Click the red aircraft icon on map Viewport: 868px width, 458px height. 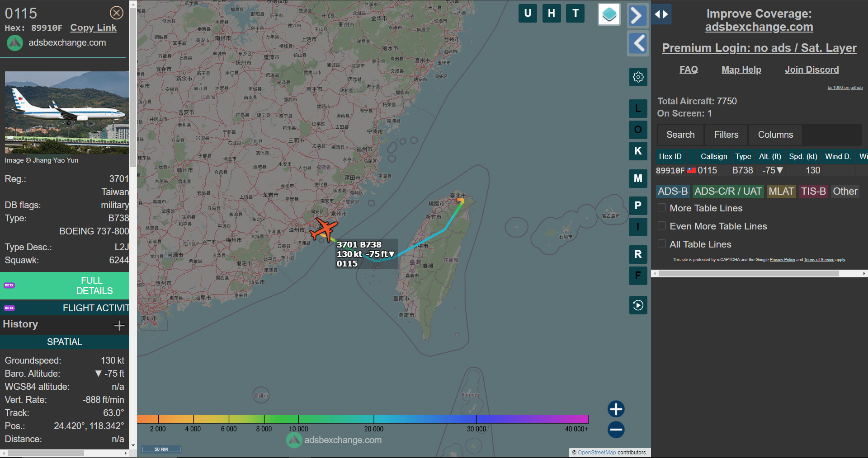click(324, 229)
